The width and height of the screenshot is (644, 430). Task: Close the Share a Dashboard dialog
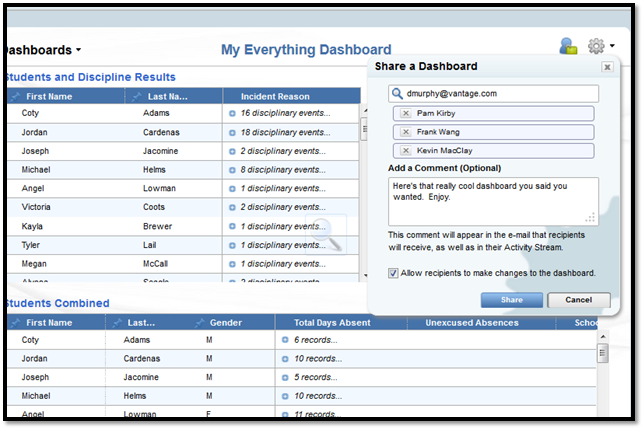pos(607,67)
